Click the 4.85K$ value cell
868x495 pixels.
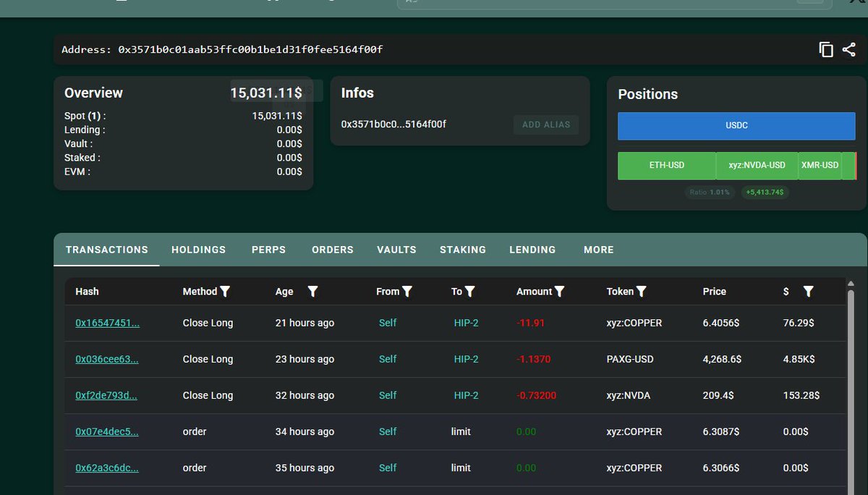click(x=799, y=359)
